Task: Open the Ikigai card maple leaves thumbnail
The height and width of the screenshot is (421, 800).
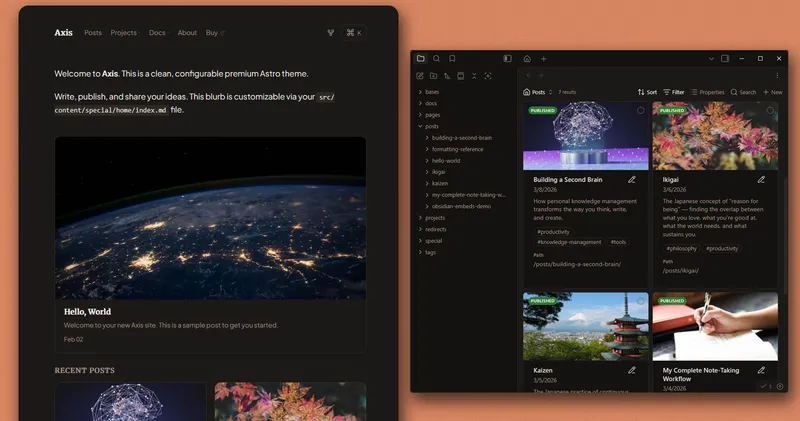Action: click(715, 136)
